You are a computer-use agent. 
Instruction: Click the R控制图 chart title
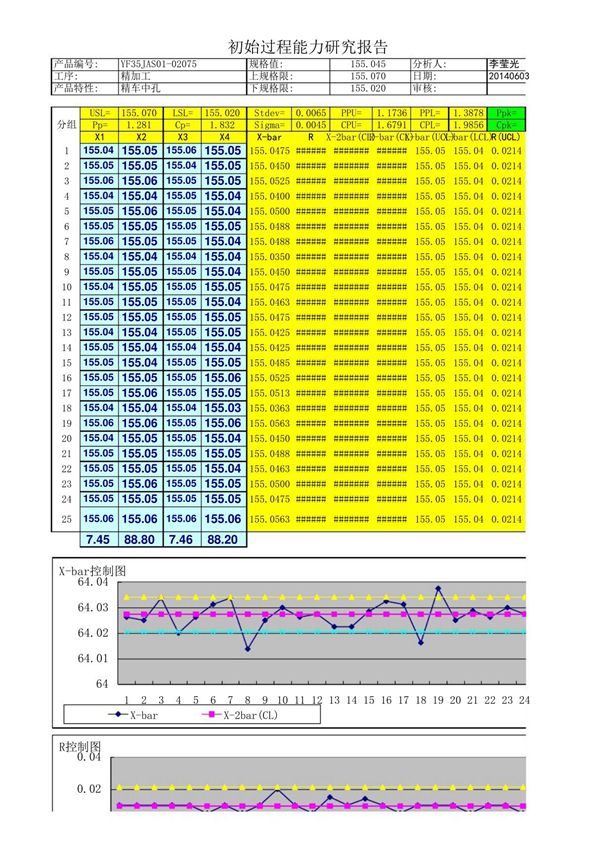79,746
